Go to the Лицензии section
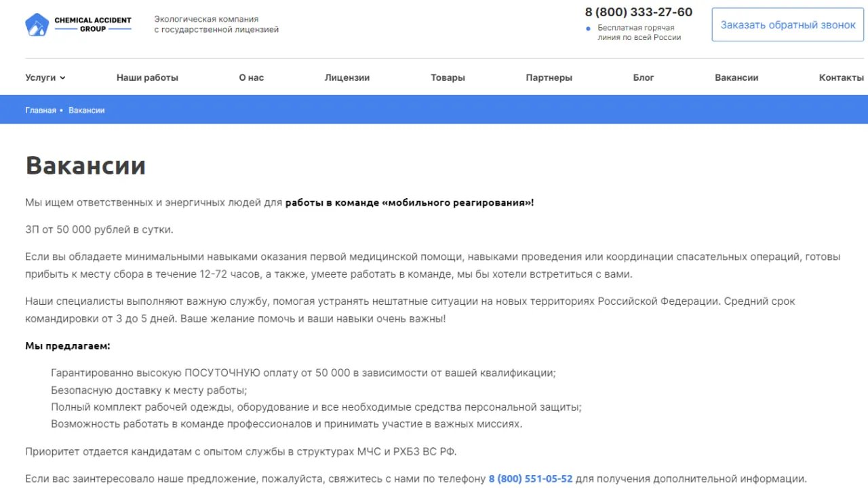The height and width of the screenshot is (488, 868). (x=347, y=77)
